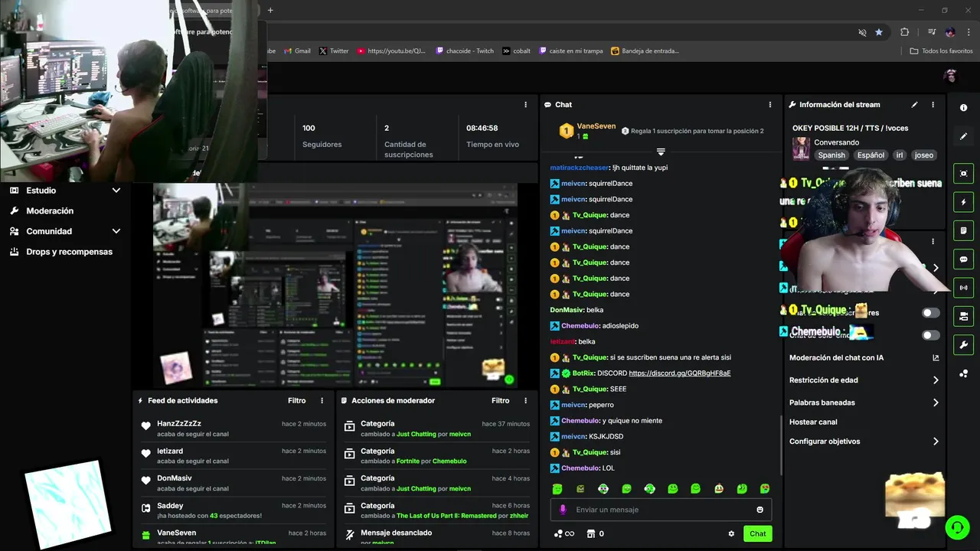Click HanzZzZzZz follow entry in activity feed
Screen dimensions: 980x551
234,429
